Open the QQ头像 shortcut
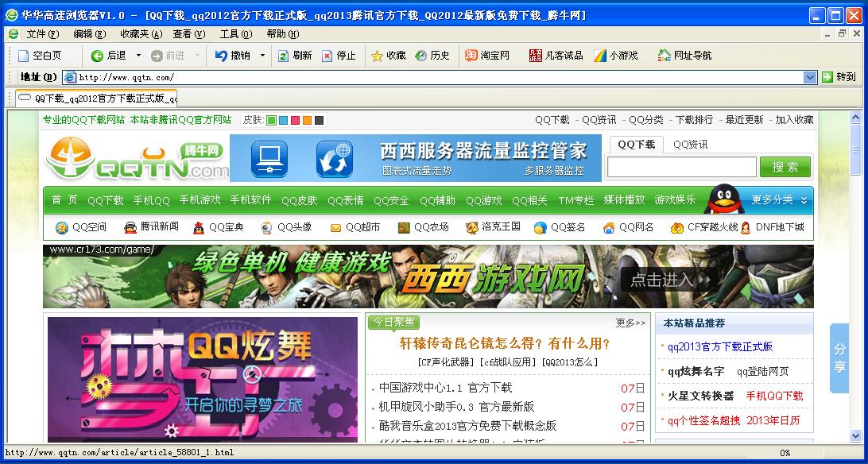This screenshot has height=464, width=868. 286,226
